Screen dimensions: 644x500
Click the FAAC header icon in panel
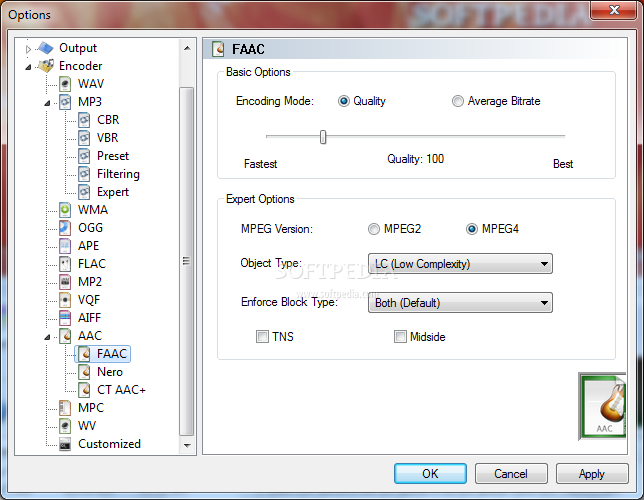point(218,49)
